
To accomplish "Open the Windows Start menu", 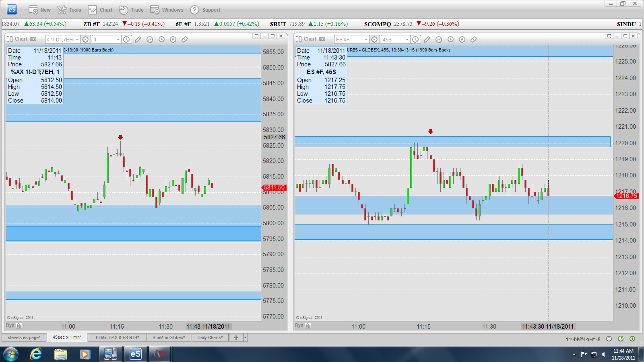I will [11, 354].
